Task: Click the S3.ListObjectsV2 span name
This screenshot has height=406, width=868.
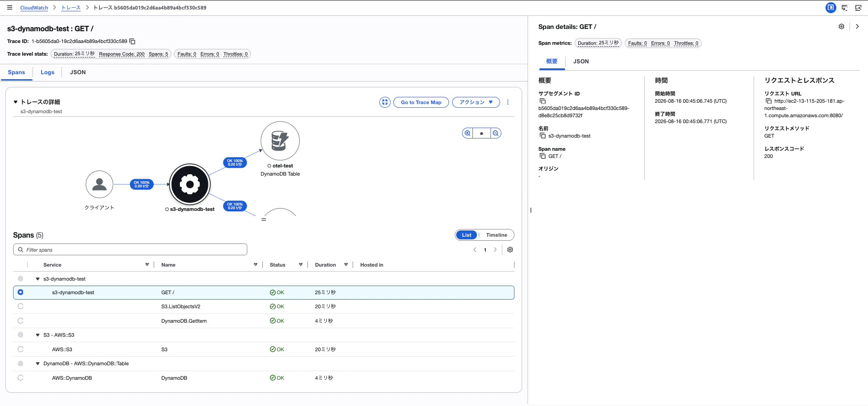Action: (181, 306)
